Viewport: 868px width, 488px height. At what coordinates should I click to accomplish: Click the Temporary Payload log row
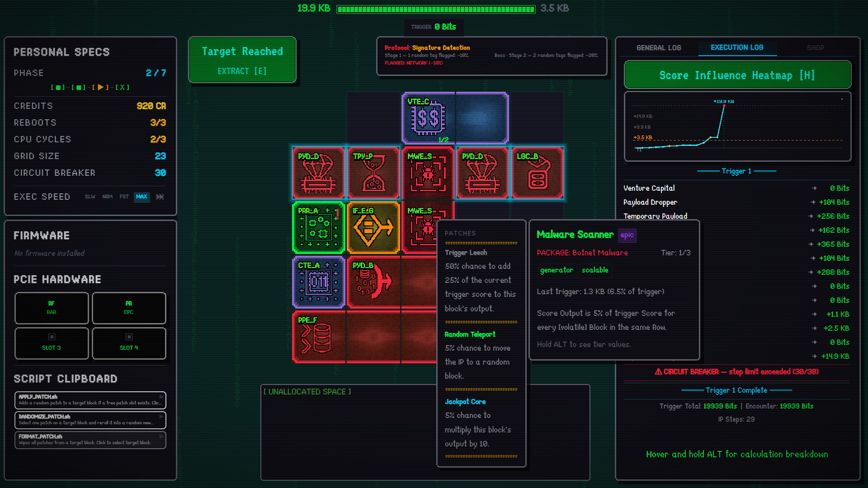click(x=736, y=216)
